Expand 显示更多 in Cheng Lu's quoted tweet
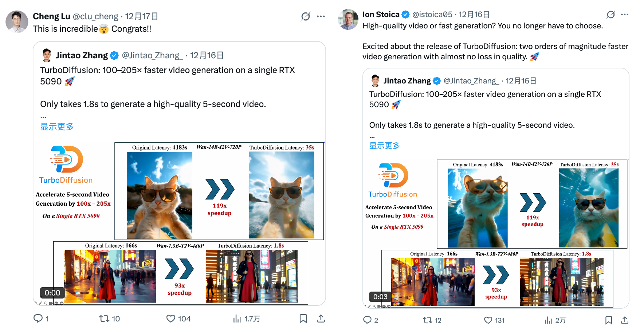Screen dimensions: 644x332 coord(57,126)
